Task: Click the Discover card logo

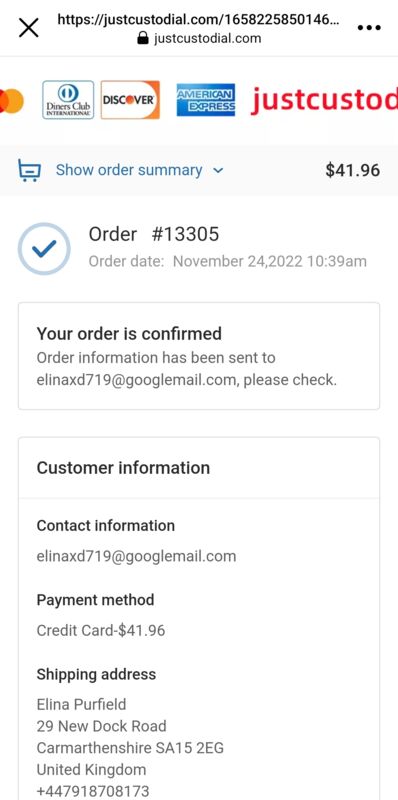Action: [x=130, y=99]
